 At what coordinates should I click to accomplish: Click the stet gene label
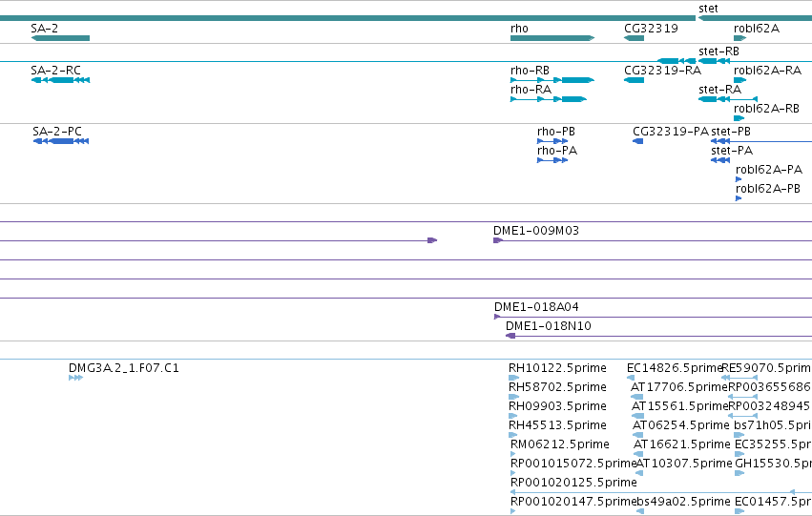click(708, 9)
